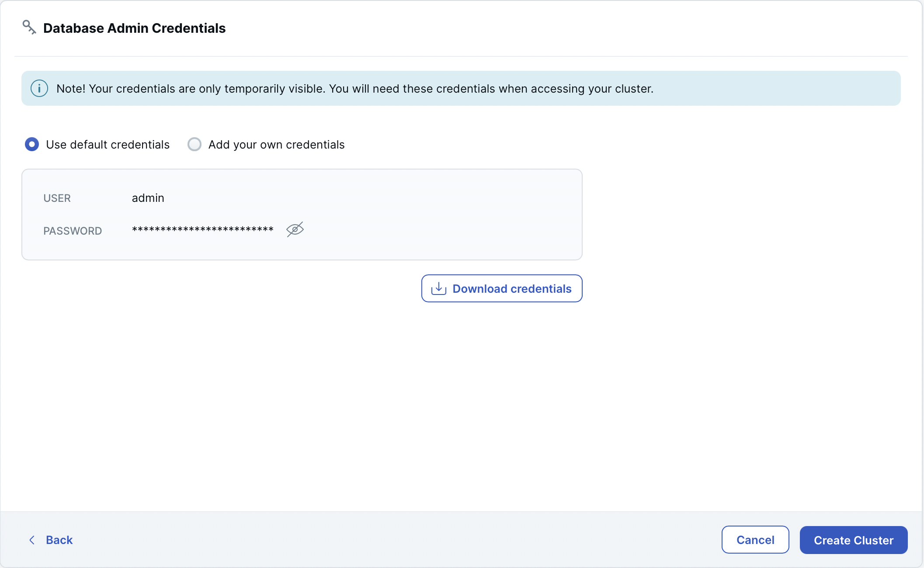Click the key icon beside the title

pos(29,27)
